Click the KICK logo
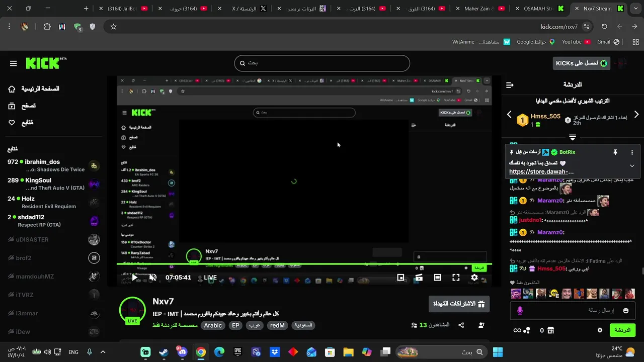The image size is (644, 362). point(46,63)
